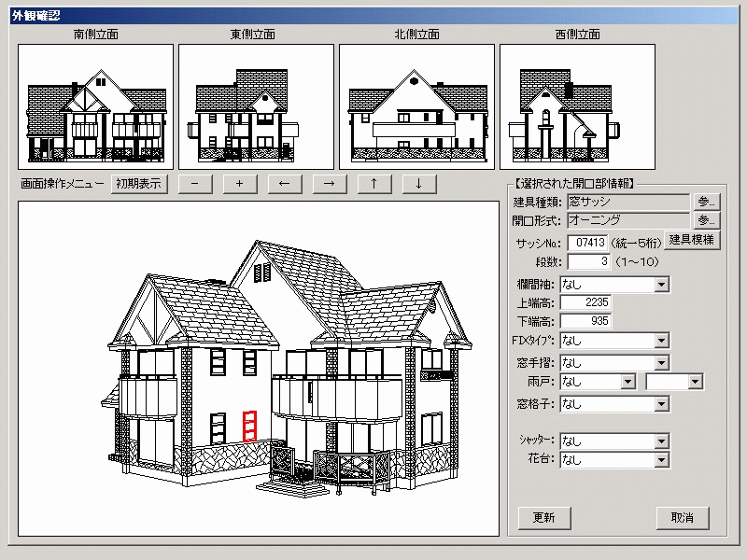
Task: Open the 建具模様 pattern button
Action: [692, 240]
